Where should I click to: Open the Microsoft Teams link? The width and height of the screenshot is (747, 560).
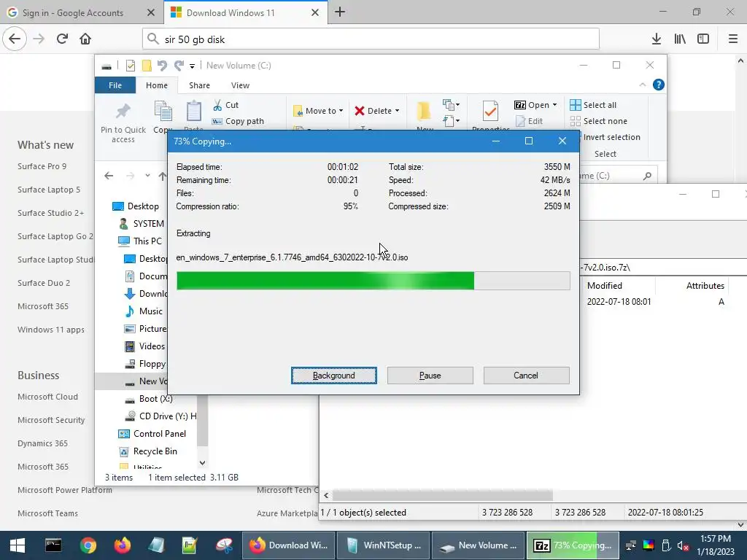[x=47, y=513]
